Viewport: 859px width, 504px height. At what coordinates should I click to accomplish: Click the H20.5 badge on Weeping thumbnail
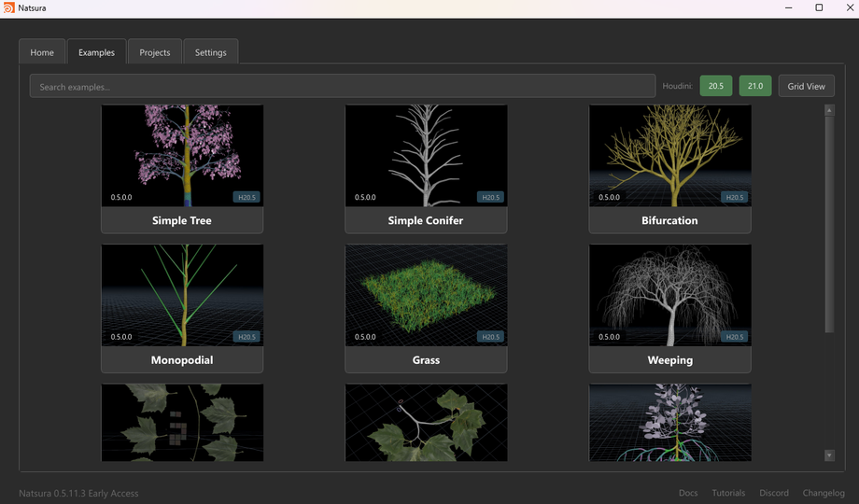[x=735, y=337]
